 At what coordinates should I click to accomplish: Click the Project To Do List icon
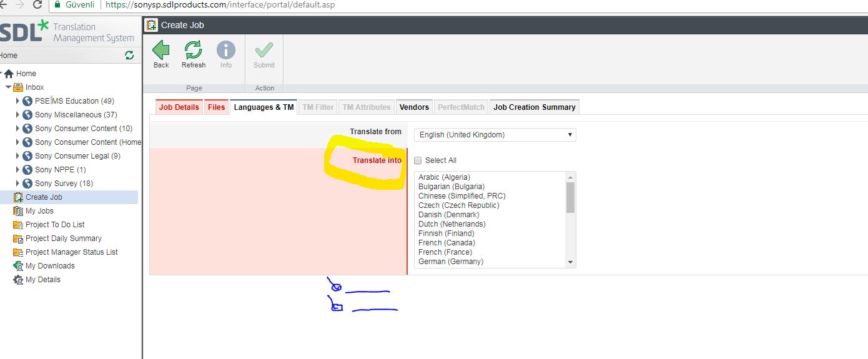pos(18,225)
